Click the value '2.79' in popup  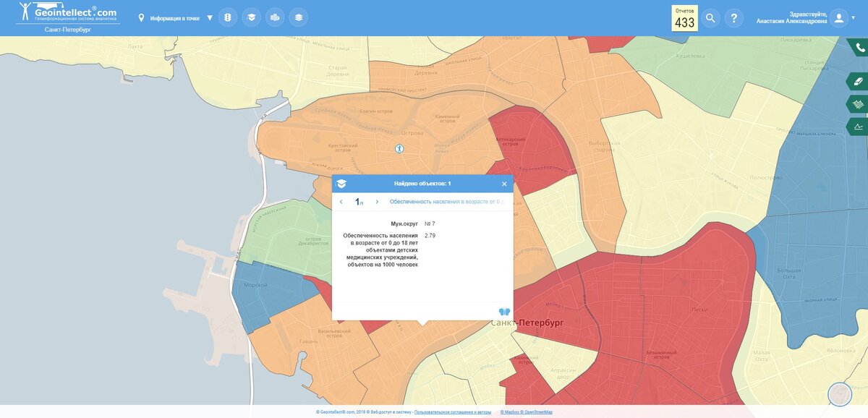(430, 236)
